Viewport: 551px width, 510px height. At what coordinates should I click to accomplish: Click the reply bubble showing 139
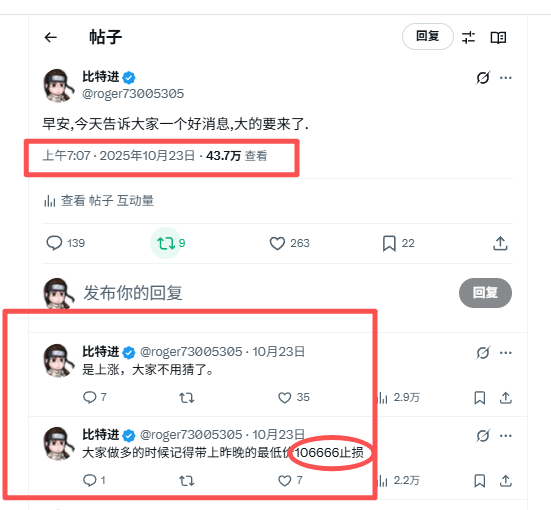(x=66, y=243)
